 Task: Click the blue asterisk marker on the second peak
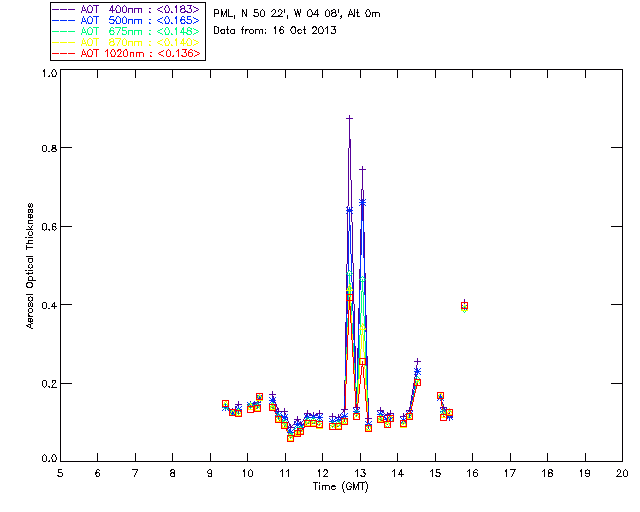[362, 202]
